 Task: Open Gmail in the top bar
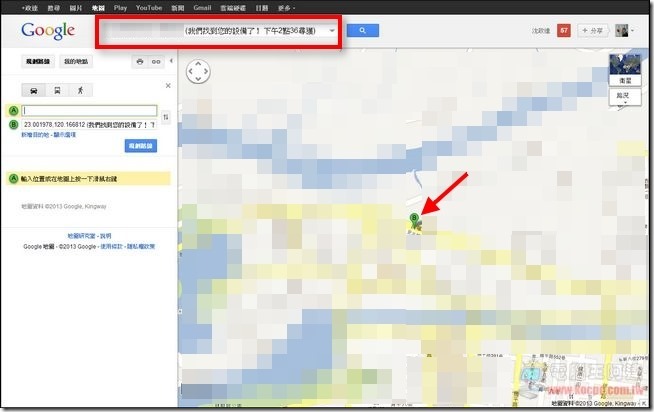point(202,8)
